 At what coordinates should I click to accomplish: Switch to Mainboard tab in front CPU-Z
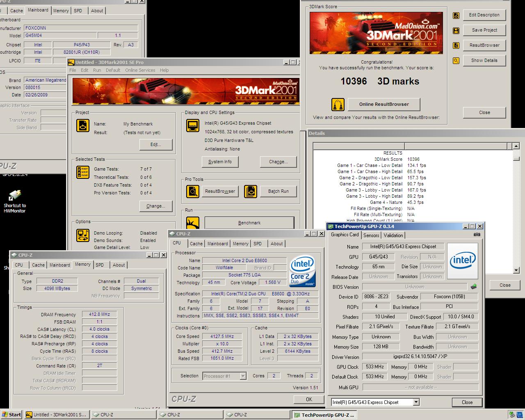217,244
